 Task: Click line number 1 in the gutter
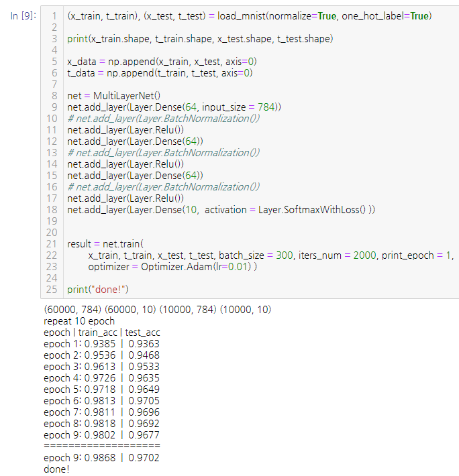54,15
